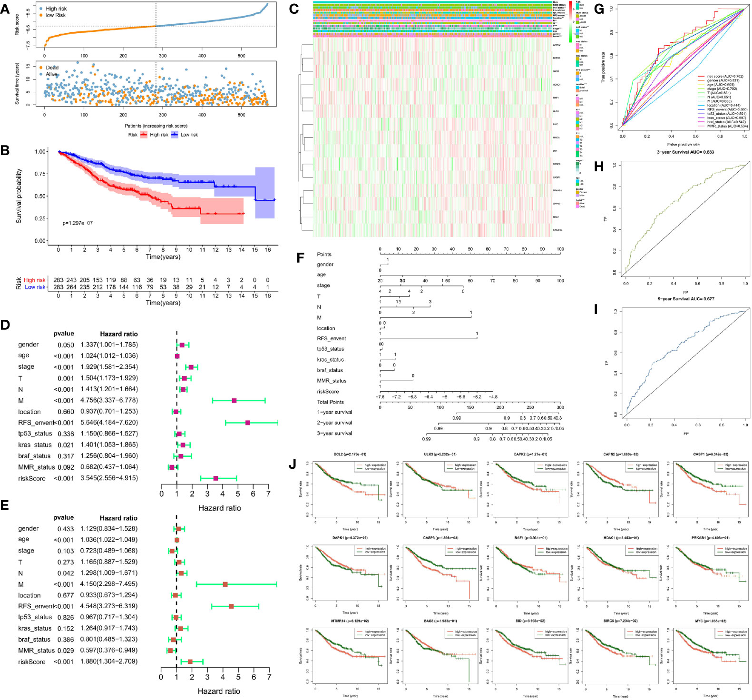
Task: Click the panel label letter A
Action: click(5, 9)
